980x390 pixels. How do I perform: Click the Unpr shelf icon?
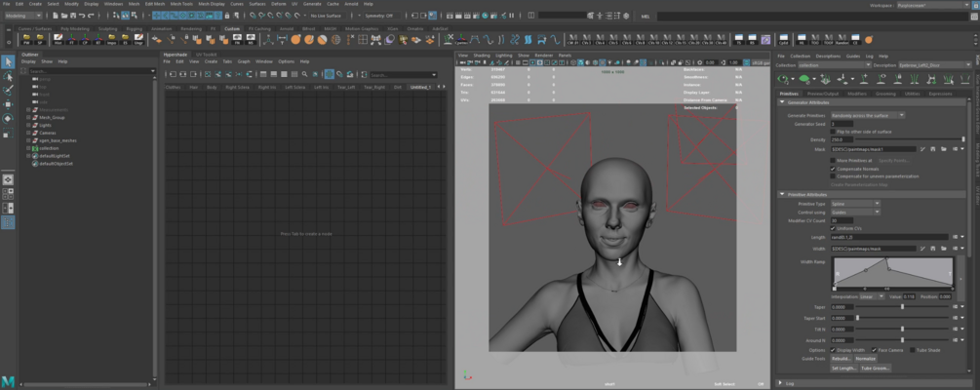(x=138, y=39)
